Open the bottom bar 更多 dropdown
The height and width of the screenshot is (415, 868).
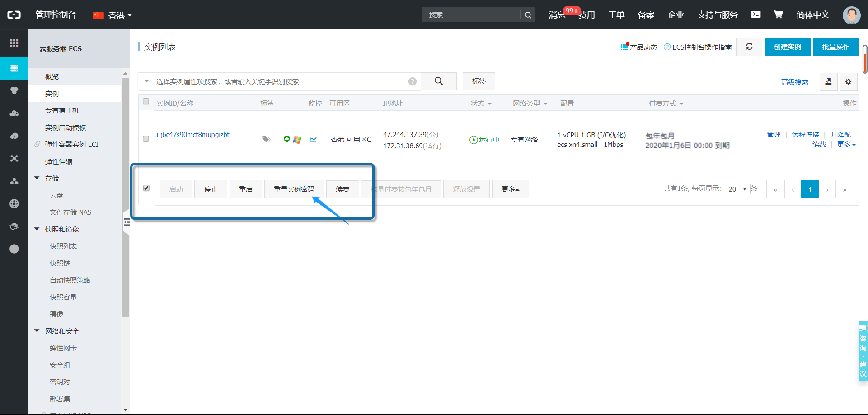click(510, 189)
